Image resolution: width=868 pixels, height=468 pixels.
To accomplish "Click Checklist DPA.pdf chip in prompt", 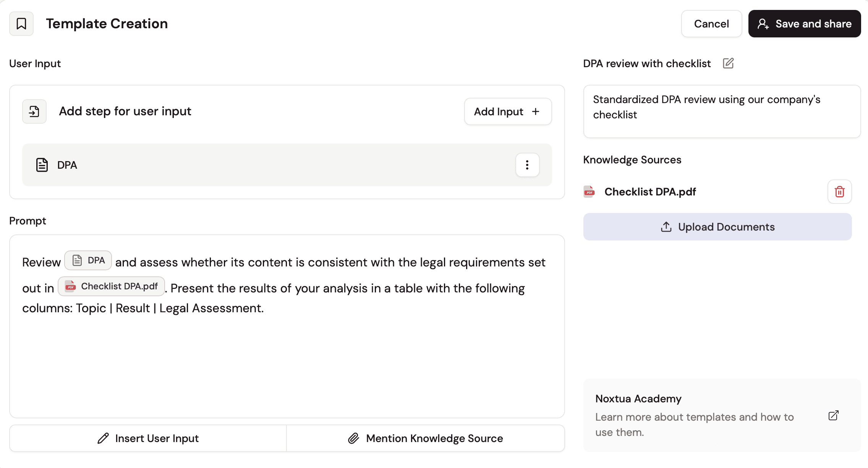I will click(112, 287).
